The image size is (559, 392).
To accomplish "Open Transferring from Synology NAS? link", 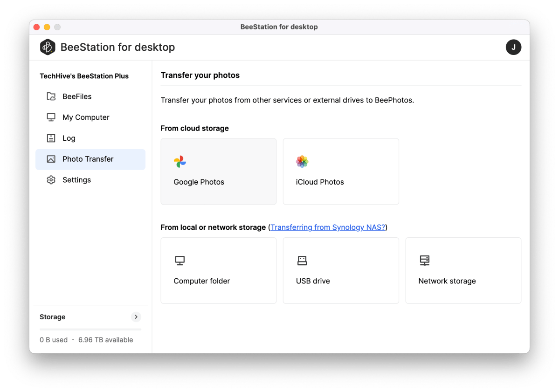I will [x=328, y=227].
